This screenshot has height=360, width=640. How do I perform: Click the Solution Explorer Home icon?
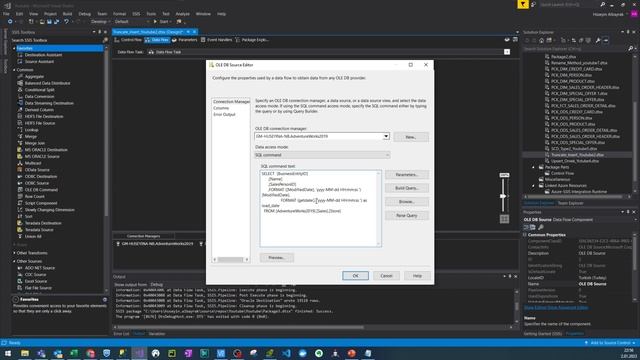tap(542, 40)
